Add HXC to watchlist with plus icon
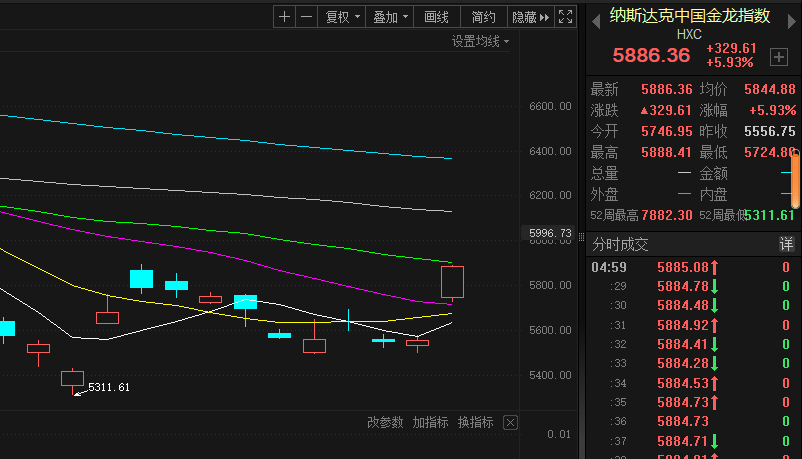802x459 pixels. point(778,57)
